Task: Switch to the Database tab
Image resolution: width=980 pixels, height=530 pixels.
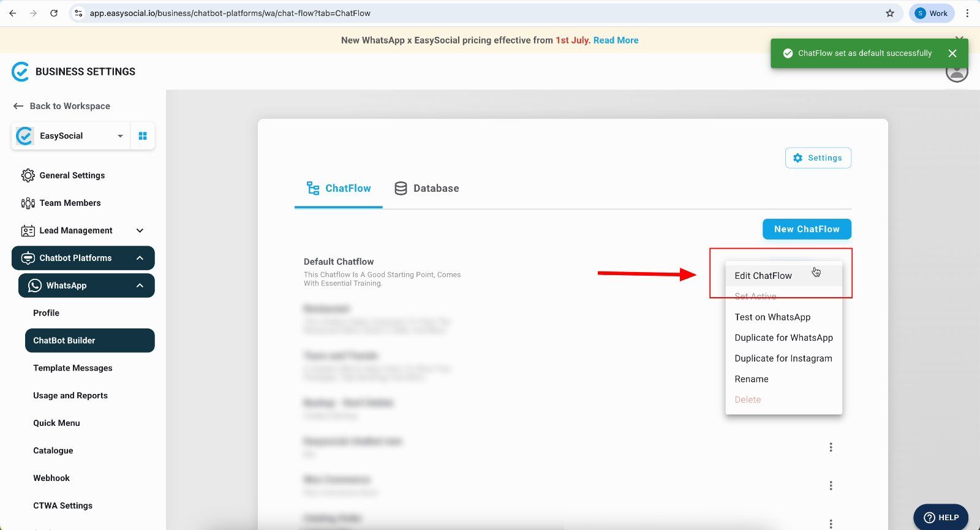Action: click(427, 189)
